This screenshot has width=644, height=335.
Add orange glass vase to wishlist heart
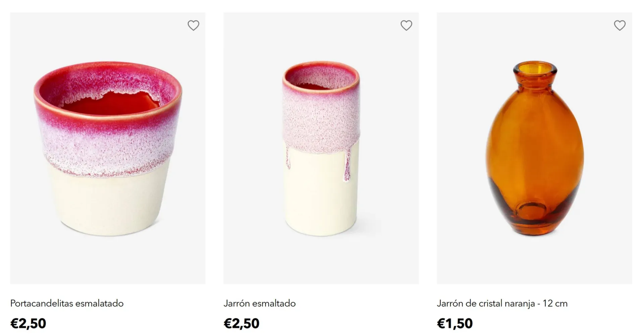(x=620, y=26)
